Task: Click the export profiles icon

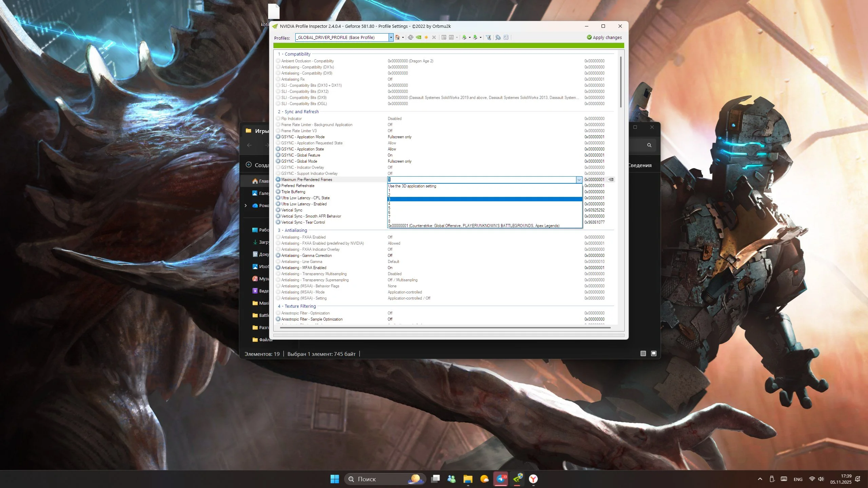Action: tap(464, 37)
